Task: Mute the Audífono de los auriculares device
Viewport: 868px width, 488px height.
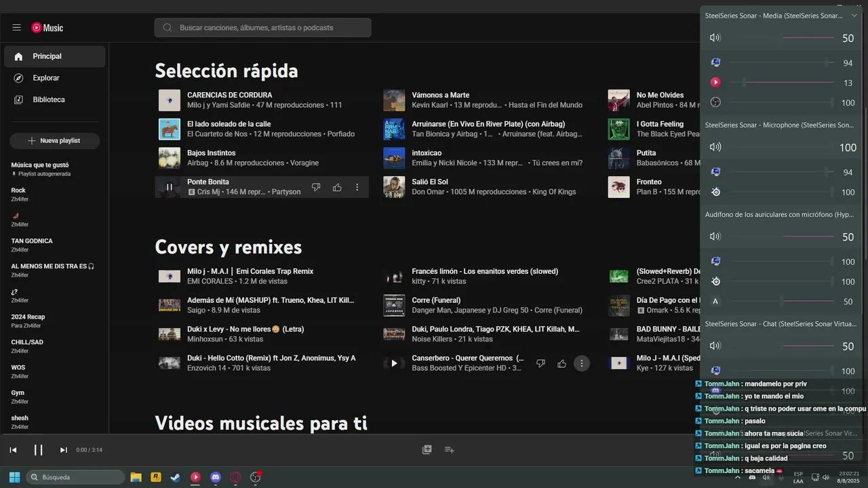Action: (x=715, y=237)
